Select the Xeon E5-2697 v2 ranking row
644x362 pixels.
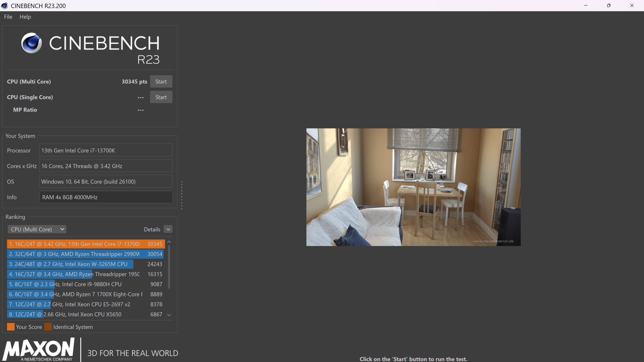point(86,304)
